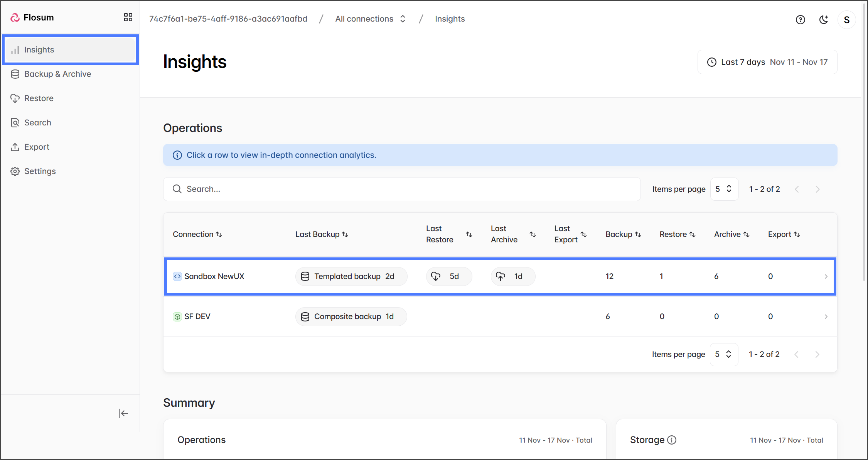Toggle dark mode moon icon
Viewport: 868px width, 460px height.
(823, 20)
